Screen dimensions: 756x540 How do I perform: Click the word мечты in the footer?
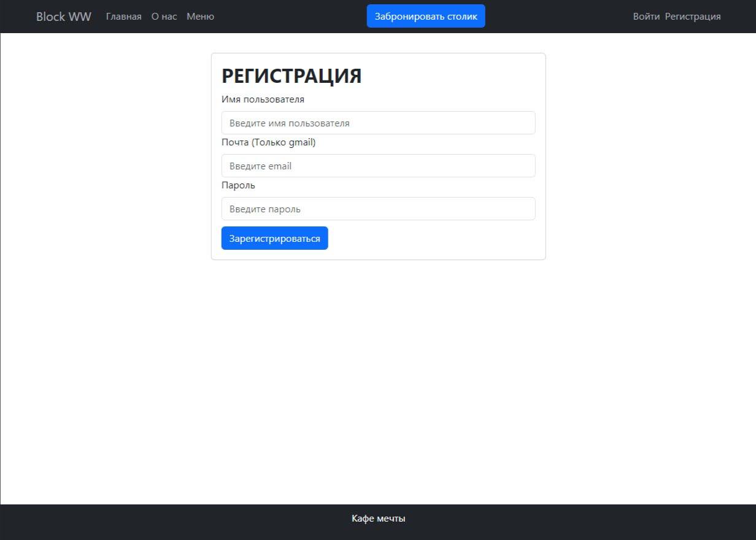pos(390,519)
